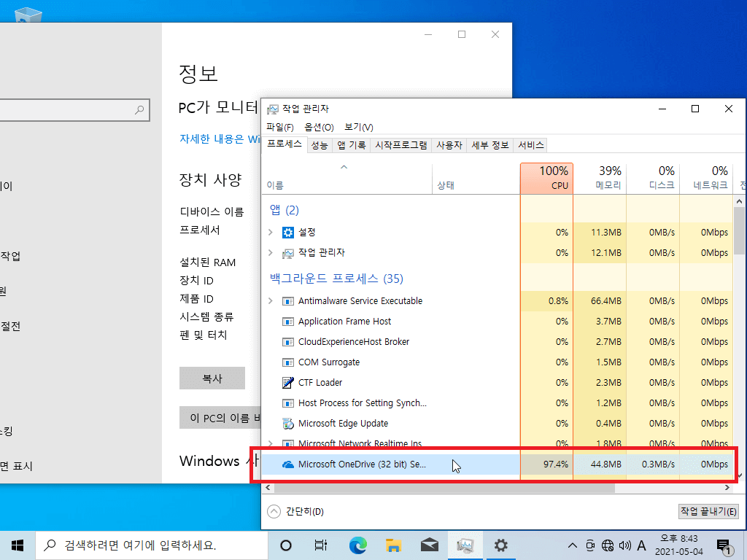Click the CTF Loader process icon
This screenshot has width=747, height=560.
tap(287, 382)
